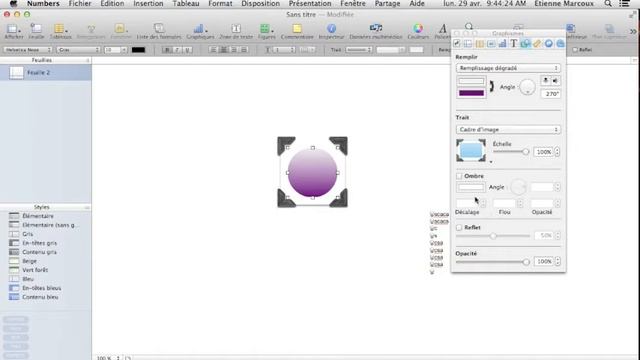The height and width of the screenshot is (360, 640).
Task: Open the Présentation menu
Action: (310, 4)
